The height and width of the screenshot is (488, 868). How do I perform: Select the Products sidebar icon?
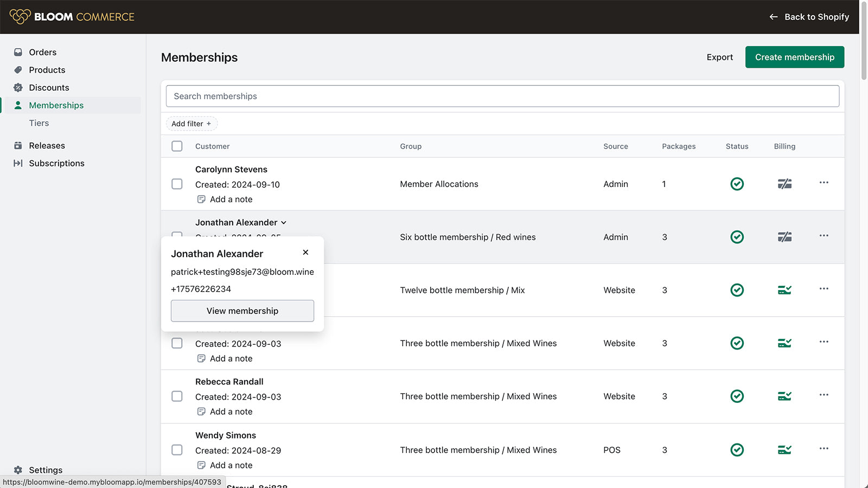[18, 70]
